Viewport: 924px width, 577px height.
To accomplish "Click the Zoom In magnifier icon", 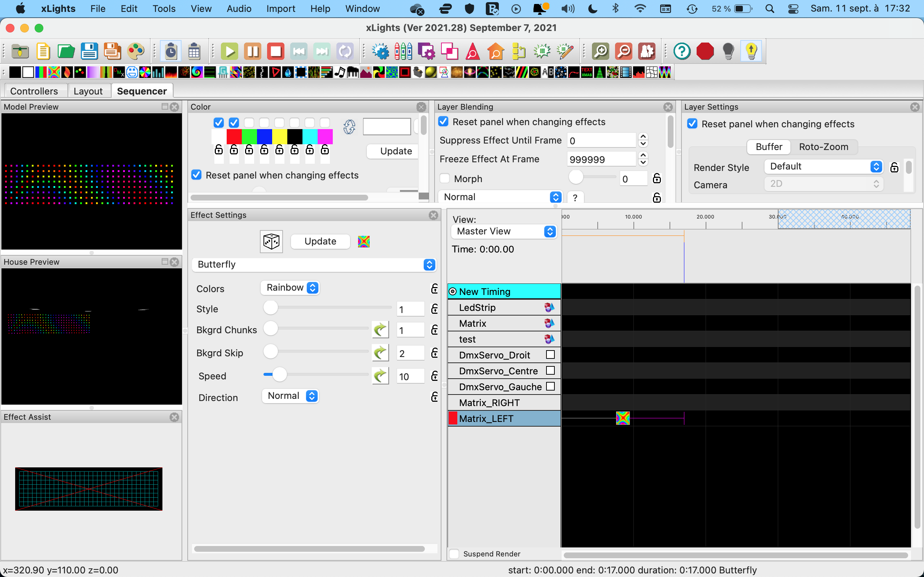I will pos(600,51).
